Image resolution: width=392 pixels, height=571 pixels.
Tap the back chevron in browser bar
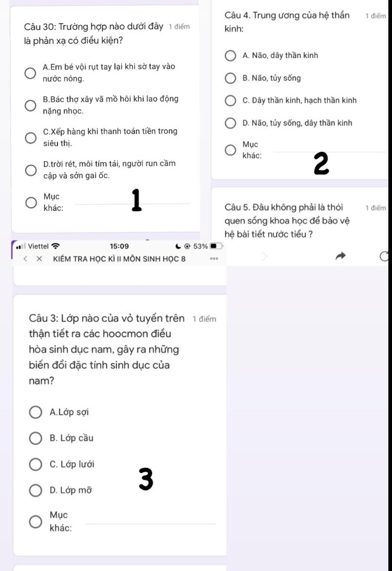[25, 259]
